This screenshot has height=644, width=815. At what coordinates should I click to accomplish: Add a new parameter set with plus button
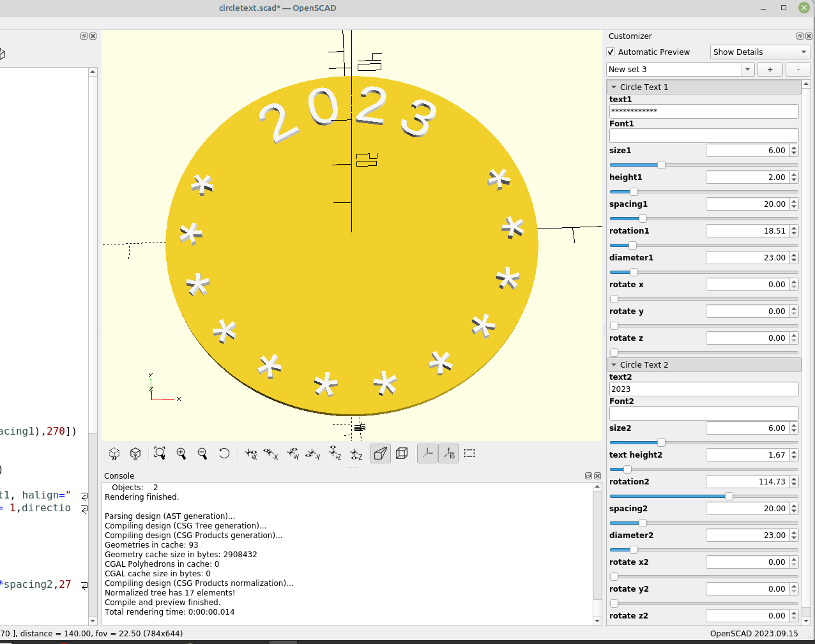tap(770, 69)
